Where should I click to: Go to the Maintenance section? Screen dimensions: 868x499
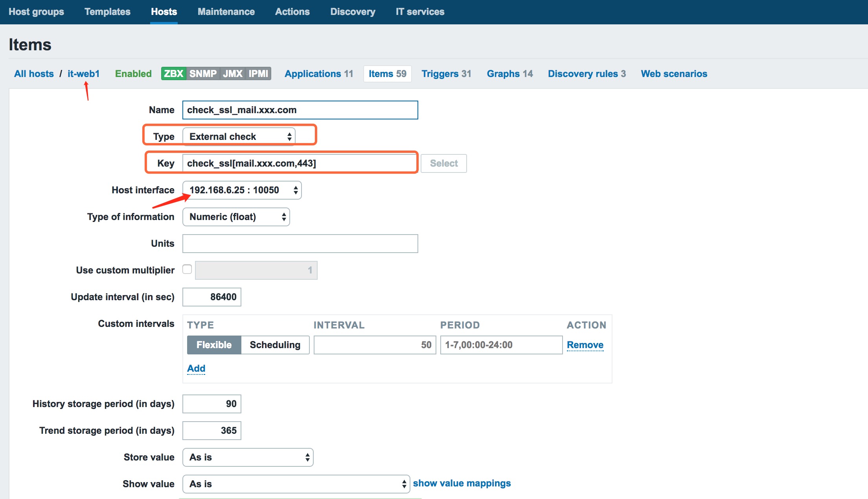click(226, 12)
